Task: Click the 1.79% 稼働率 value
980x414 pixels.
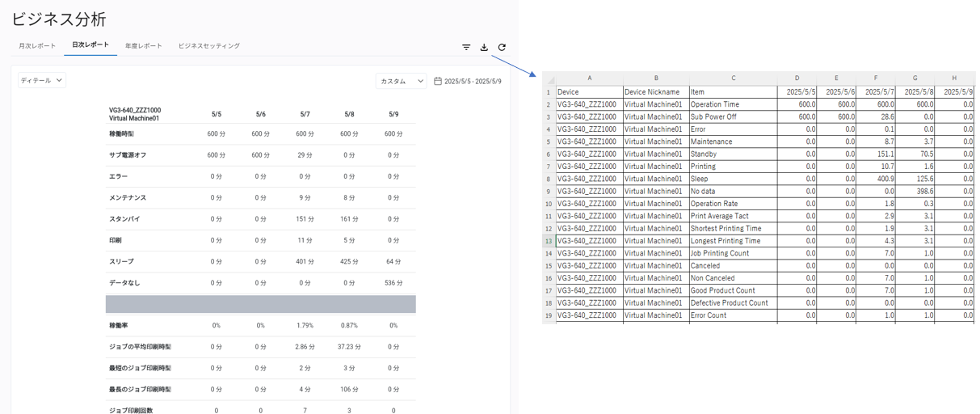Action: 305,325
